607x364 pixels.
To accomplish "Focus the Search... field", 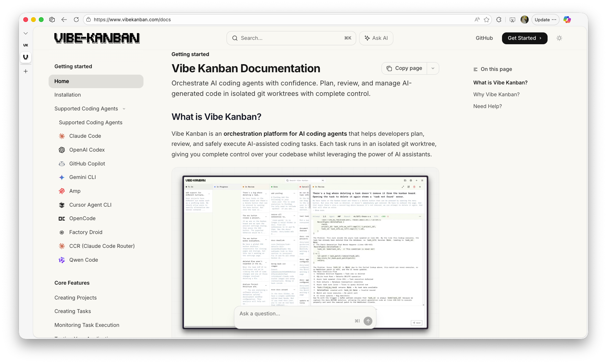I will pyautogui.click(x=291, y=38).
